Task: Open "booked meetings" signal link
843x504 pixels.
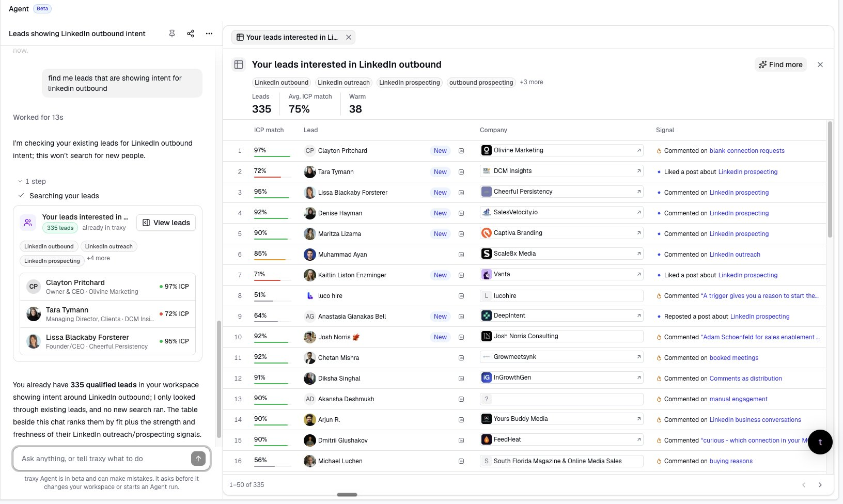Action: click(734, 358)
